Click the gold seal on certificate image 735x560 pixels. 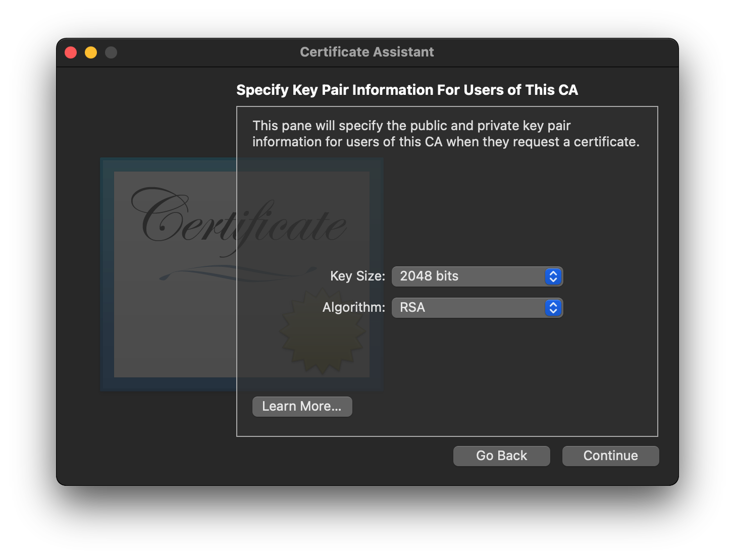tap(322, 331)
